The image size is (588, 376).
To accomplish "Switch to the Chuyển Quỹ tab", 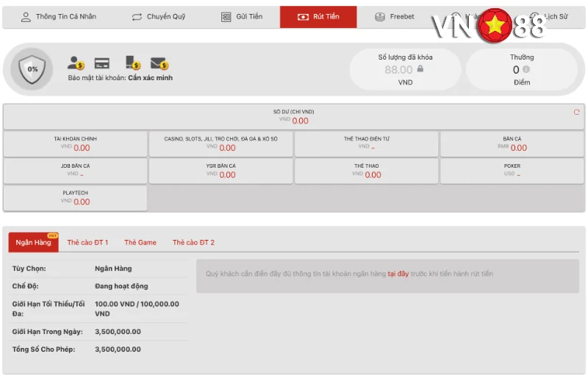I will [x=158, y=17].
